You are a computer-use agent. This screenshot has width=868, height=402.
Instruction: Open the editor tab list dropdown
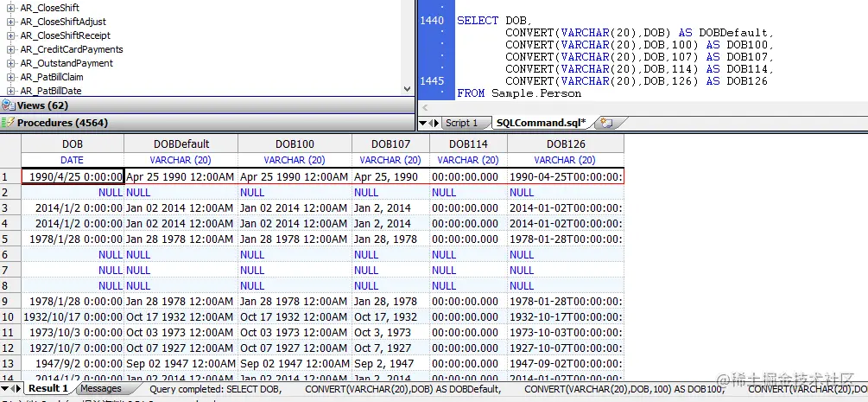[423, 123]
